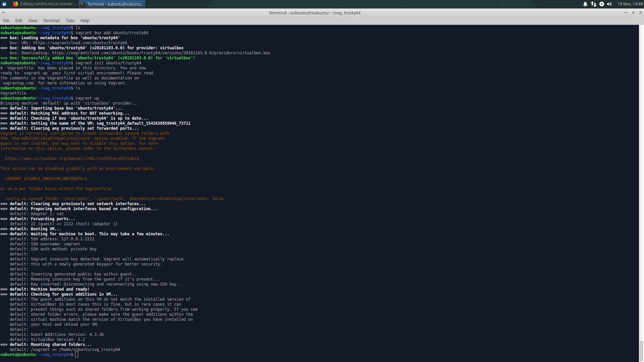Open the Terminal menu
This screenshot has width=644, height=362.
51,20
